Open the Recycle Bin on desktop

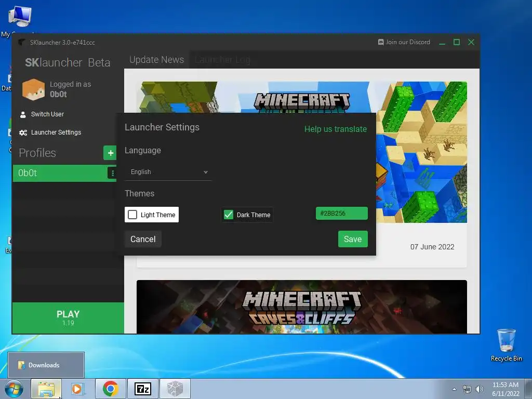506,345
